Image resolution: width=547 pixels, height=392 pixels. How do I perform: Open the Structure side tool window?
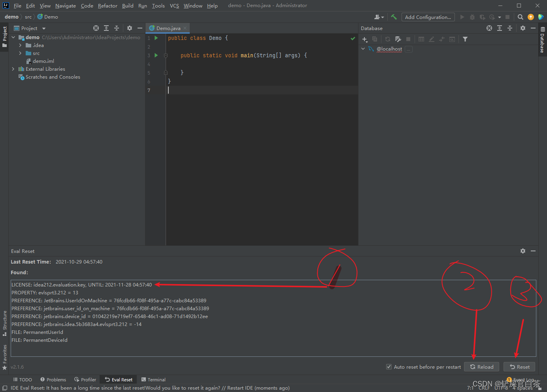[4, 323]
